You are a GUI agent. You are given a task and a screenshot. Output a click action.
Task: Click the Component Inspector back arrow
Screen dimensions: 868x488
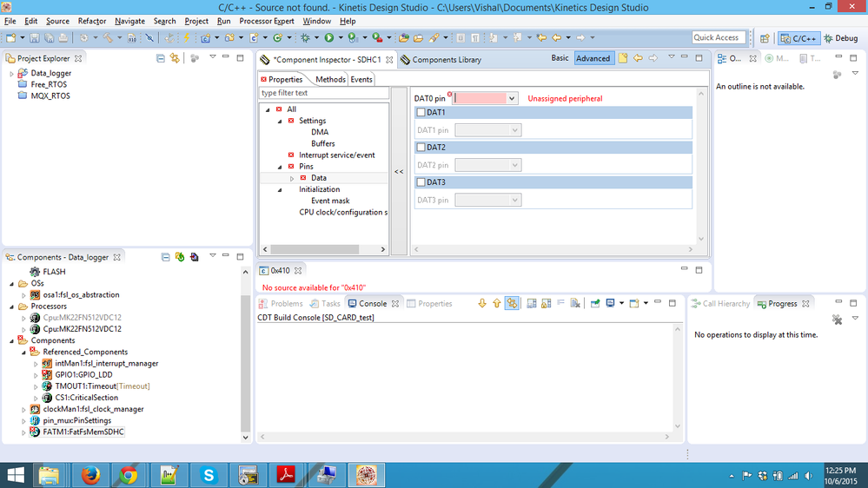(639, 58)
